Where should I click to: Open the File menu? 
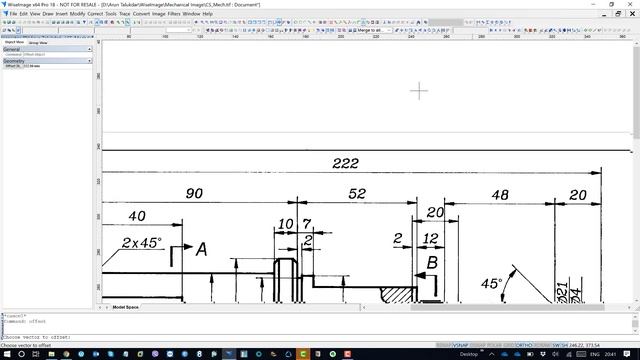13,13
